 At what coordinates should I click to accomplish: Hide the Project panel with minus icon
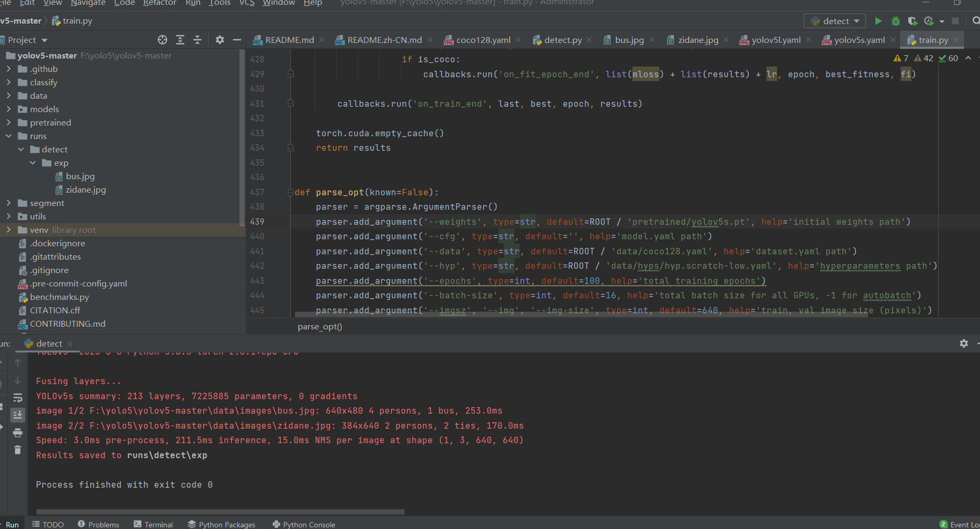[x=237, y=40]
